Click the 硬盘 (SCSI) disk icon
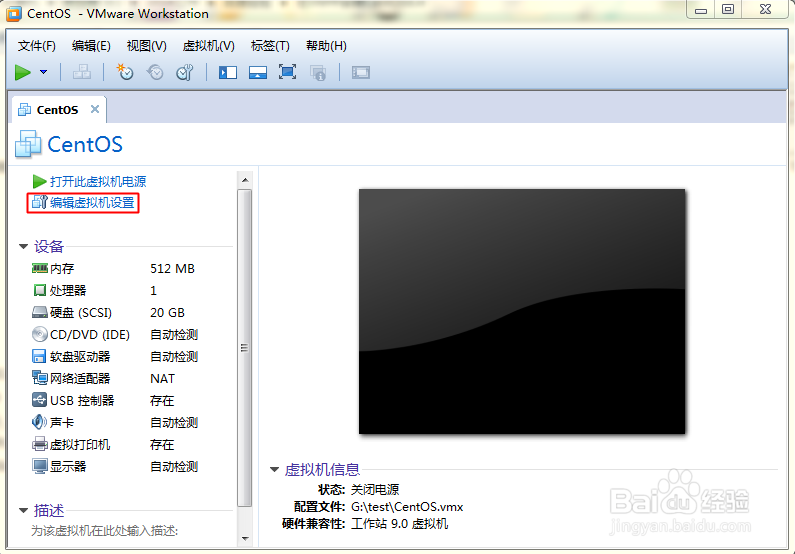 [40, 312]
